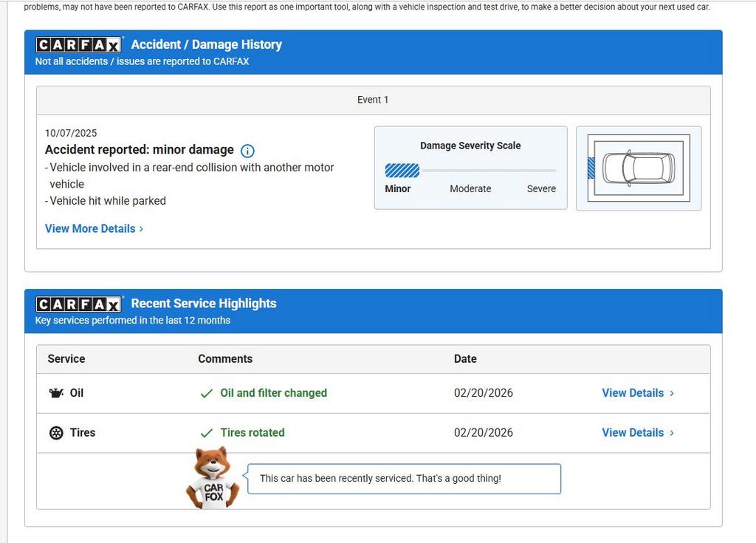Click the accident date 10/07/2025
This screenshot has height=543, width=756.
[71, 133]
